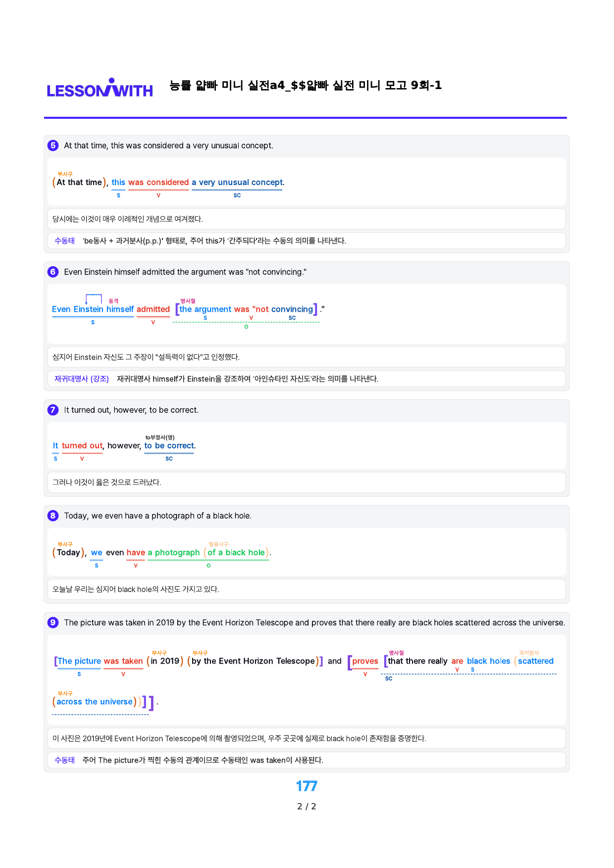This screenshot has height=868, width=614.
Task: Click the 2 / 2 page indicator
Action: [307, 806]
